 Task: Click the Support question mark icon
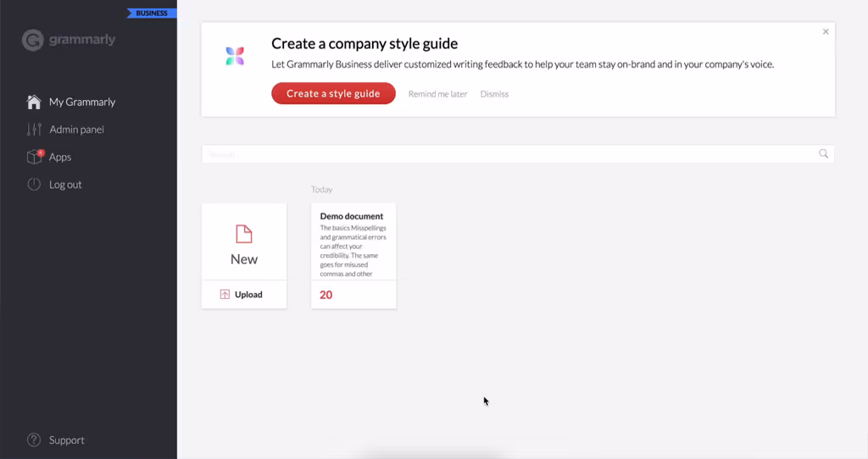coord(34,440)
